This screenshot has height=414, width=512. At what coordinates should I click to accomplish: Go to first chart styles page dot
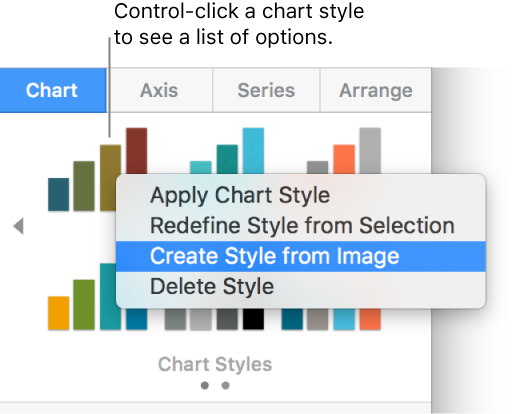click(x=205, y=386)
